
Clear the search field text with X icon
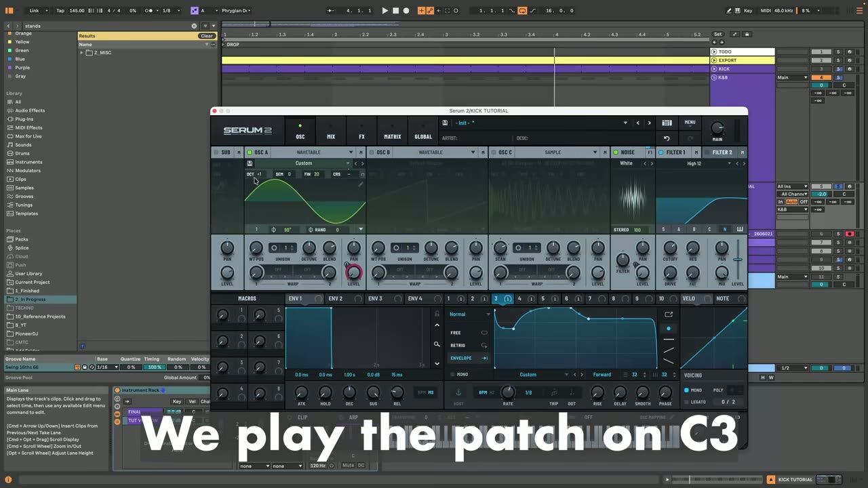pyautogui.click(x=194, y=26)
